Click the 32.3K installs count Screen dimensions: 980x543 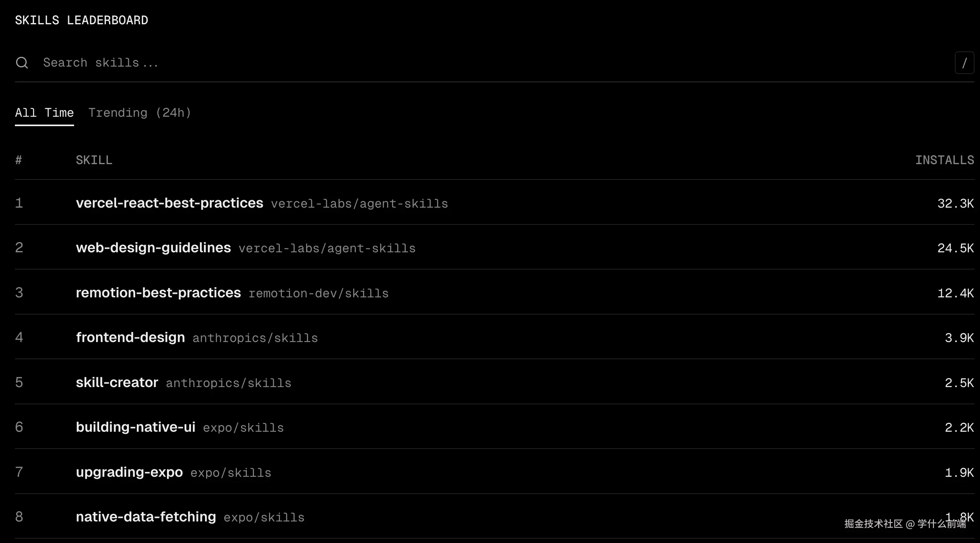[955, 203]
